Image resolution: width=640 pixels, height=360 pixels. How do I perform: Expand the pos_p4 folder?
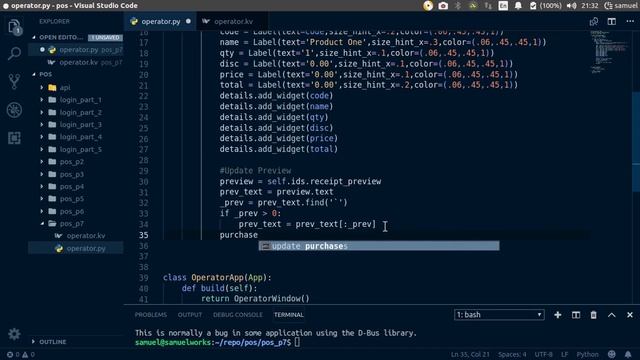(x=71, y=187)
